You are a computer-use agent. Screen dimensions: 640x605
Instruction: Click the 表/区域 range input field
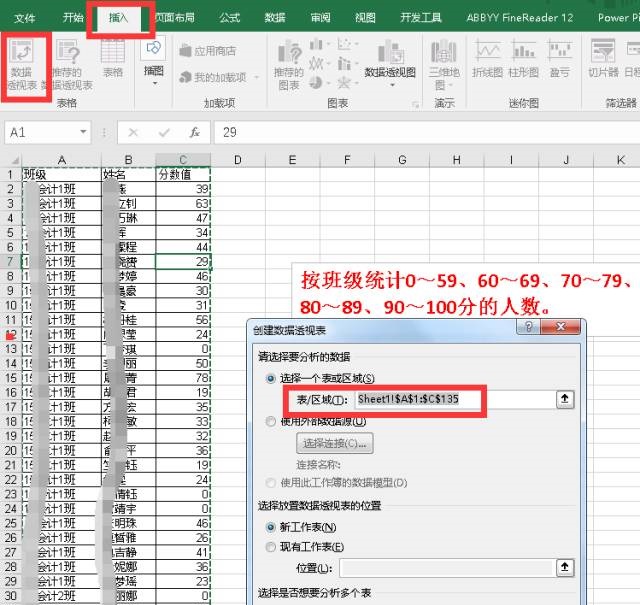(455, 399)
